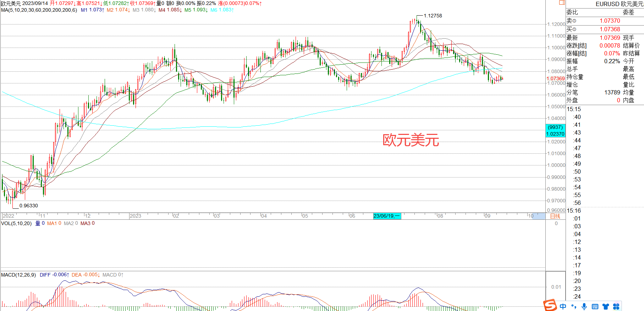The image size is (644, 311).
Task: Click the MA(5,10,20,30,60,200,200,200,6) indicator label
Action: [39, 10]
